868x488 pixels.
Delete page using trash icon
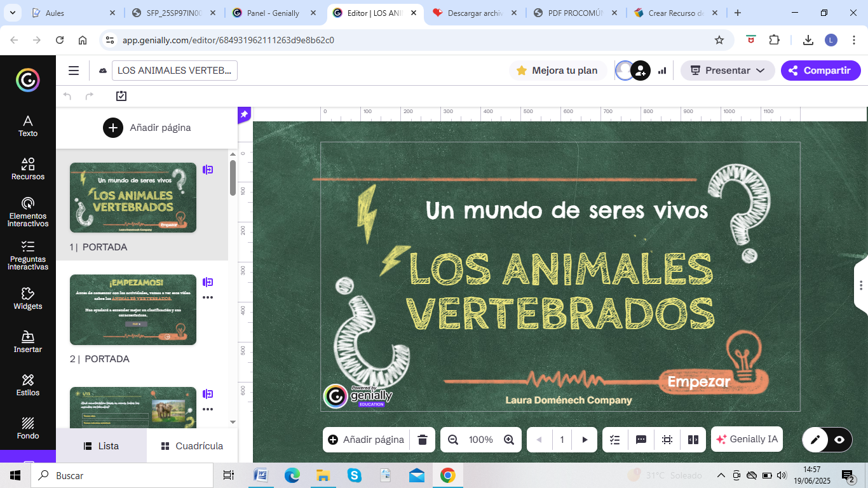pyautogui.click(x=423, y=440)
